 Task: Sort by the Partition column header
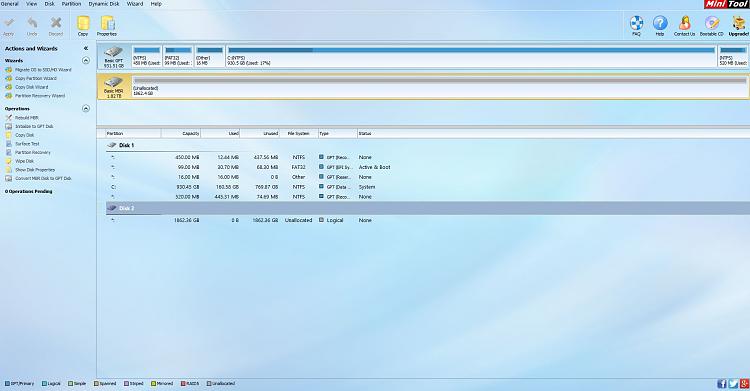tap(133, 134)
